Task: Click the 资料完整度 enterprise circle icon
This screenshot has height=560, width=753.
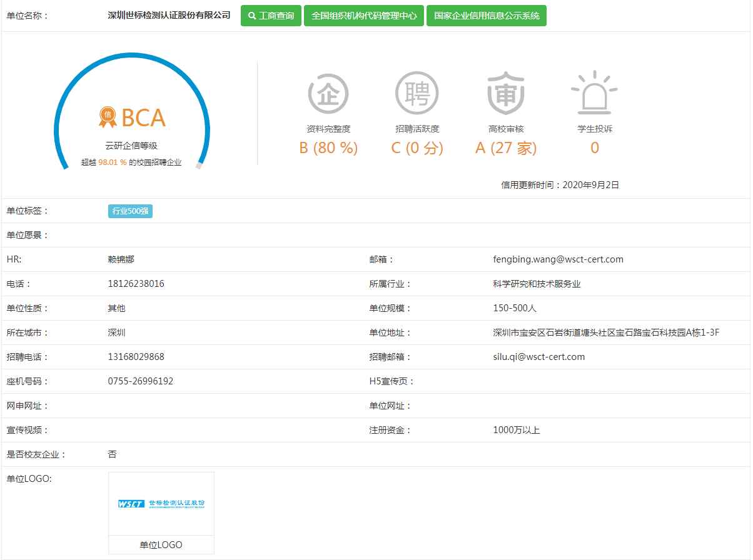Action: [328, 93]
